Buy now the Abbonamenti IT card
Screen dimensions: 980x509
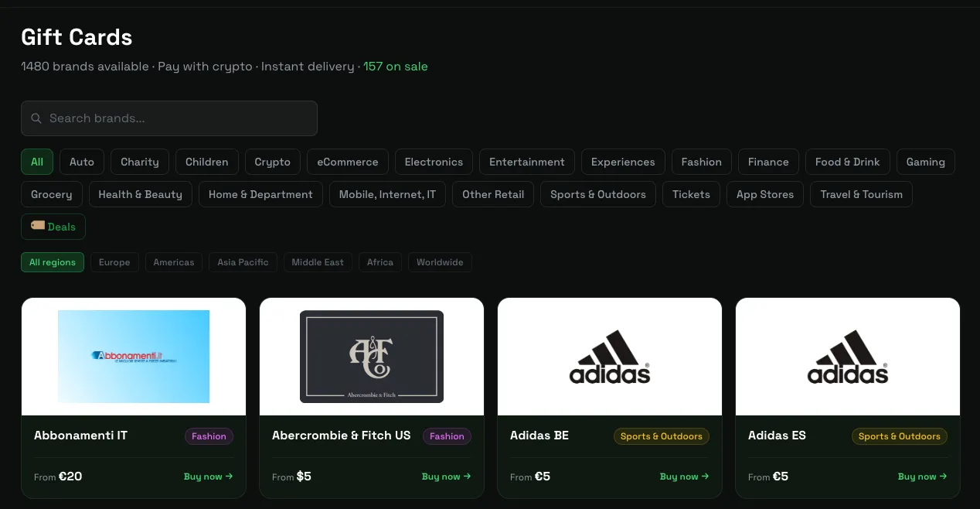(209, 477)
